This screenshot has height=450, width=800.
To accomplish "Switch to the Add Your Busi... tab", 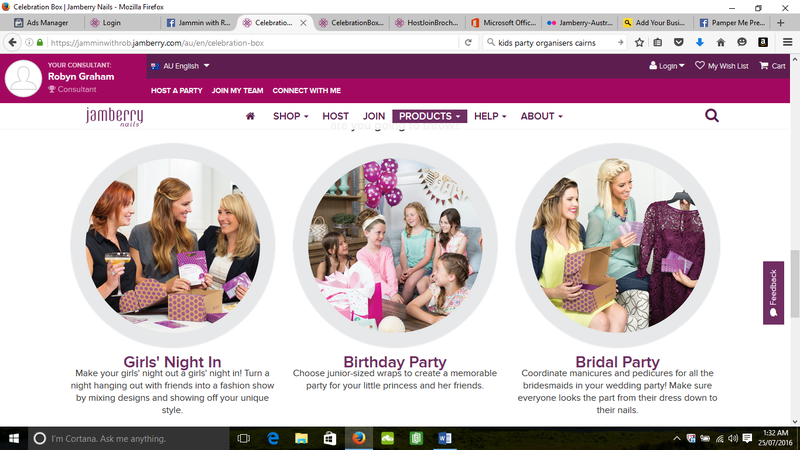I will click(655, 22).
